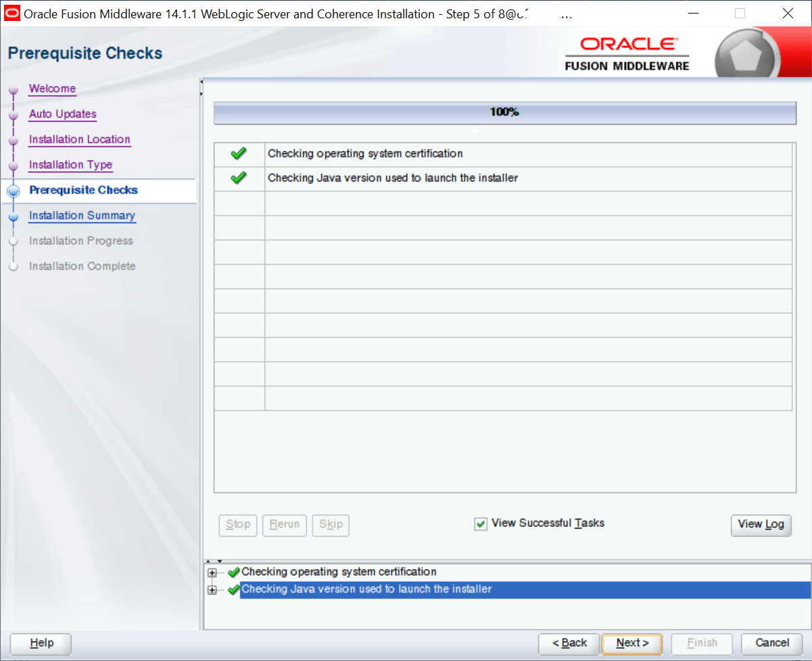Screen dimensions: 812x661
Task: Return to the Welcome step
Action: click(52, 89)
